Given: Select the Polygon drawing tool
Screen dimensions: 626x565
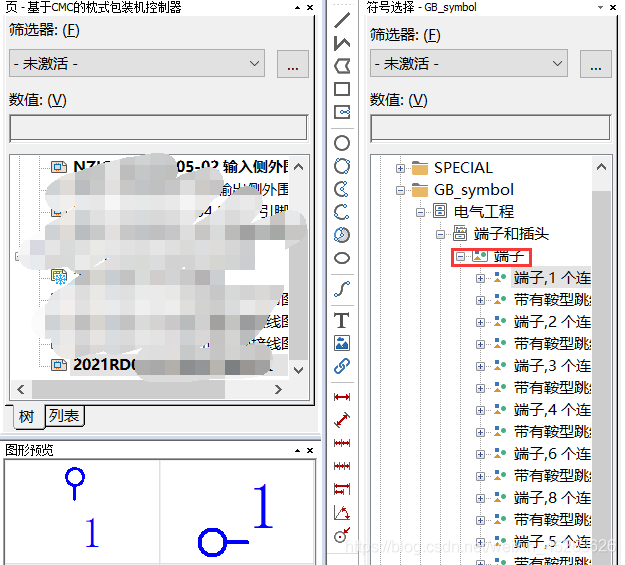Looking at the screenshot, I should [342, 66].
